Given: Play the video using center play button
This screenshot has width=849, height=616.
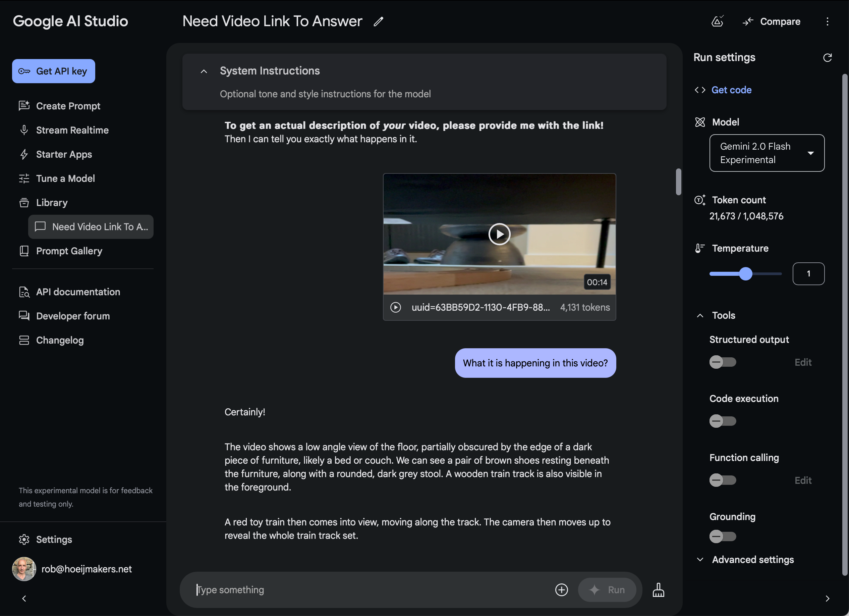Looking at the screenshot, I should click(499, 234).
